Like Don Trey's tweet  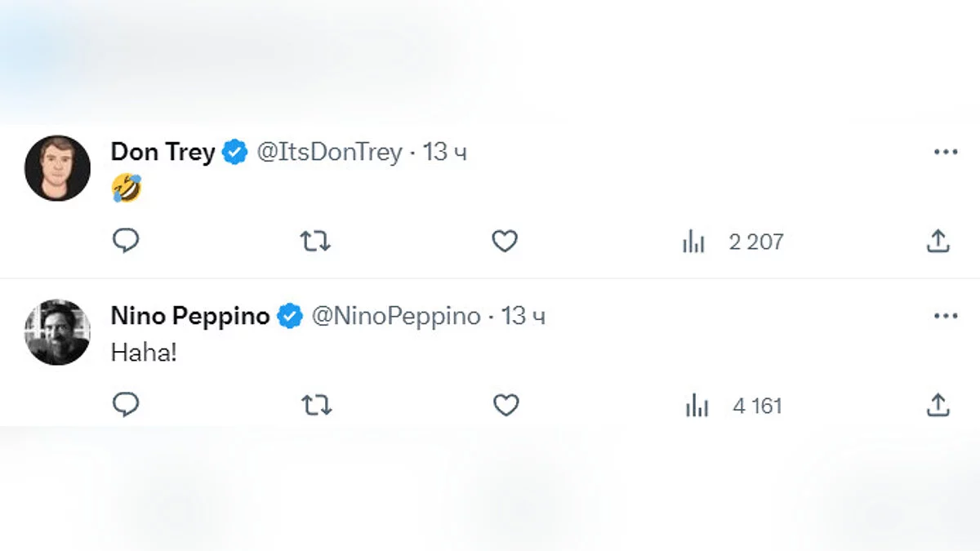coord(505,241)
